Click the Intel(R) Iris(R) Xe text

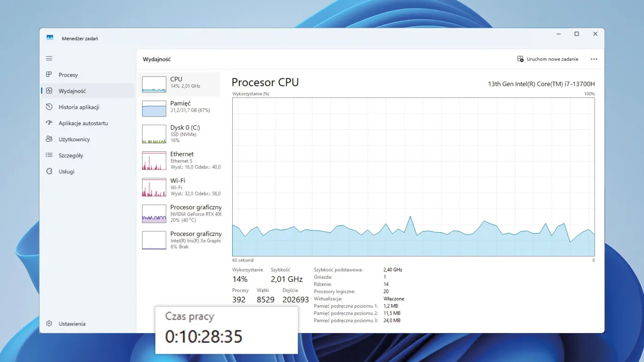(x=195, y=241)
